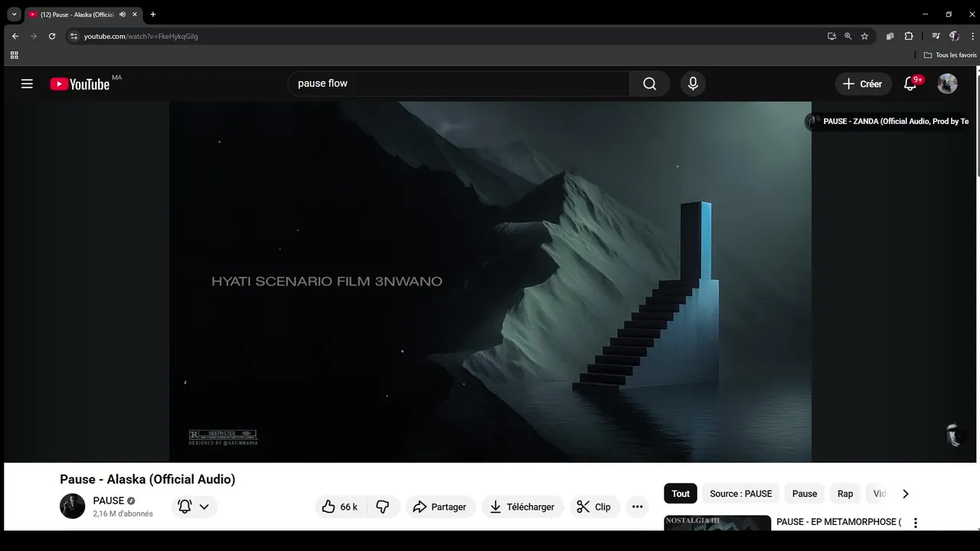
Task: Open PAUSE - ZANDA suggested video card
Action: point(888,121)
